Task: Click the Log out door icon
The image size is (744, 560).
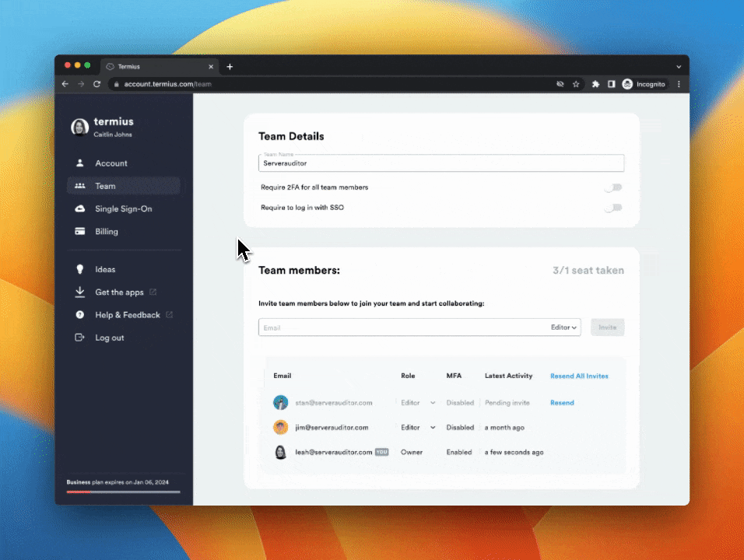Action: point(79,338)
